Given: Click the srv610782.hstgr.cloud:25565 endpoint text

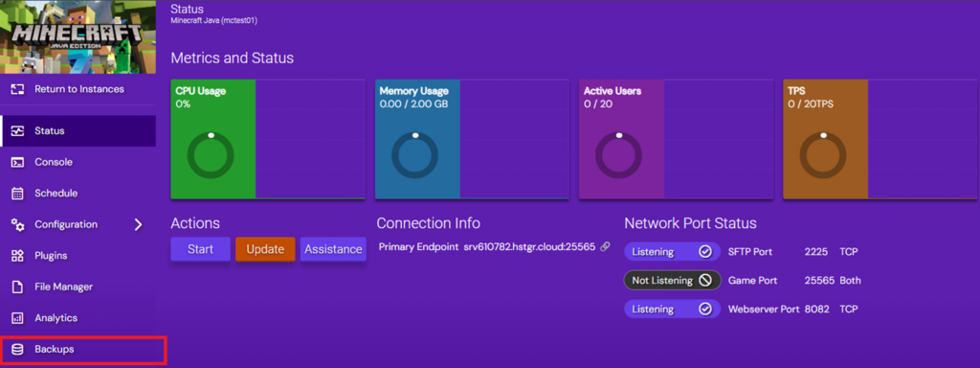Looking at the screenshot, I should point(529,246).
